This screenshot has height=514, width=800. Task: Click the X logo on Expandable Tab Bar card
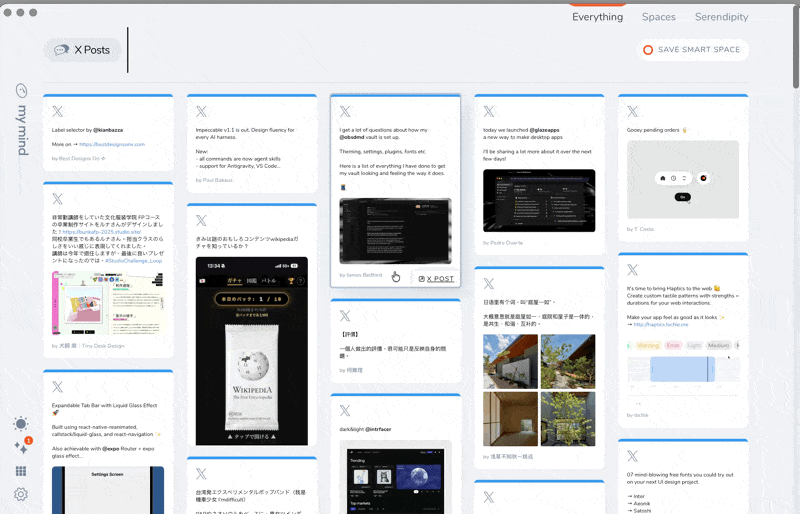point(58,387)
